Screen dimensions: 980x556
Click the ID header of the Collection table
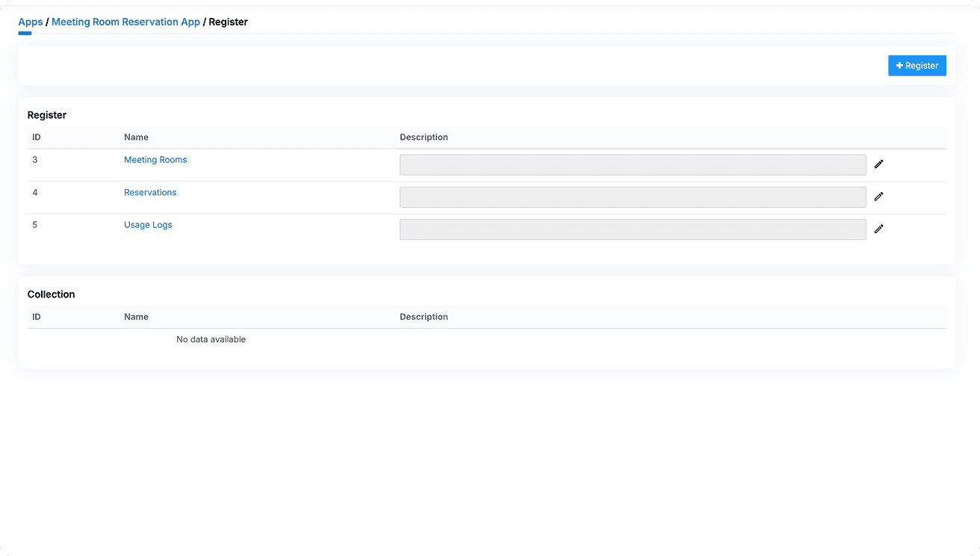(x=34, y=316)
